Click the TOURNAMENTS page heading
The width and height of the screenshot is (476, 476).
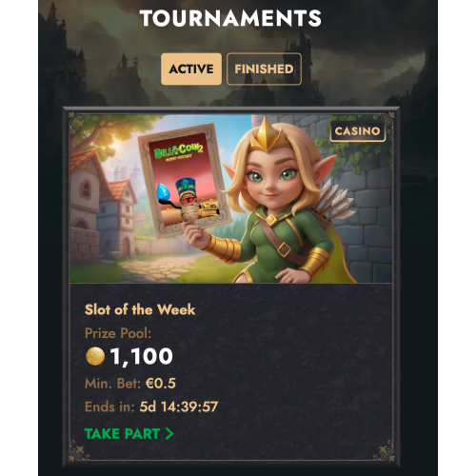[x=230, y=18]
